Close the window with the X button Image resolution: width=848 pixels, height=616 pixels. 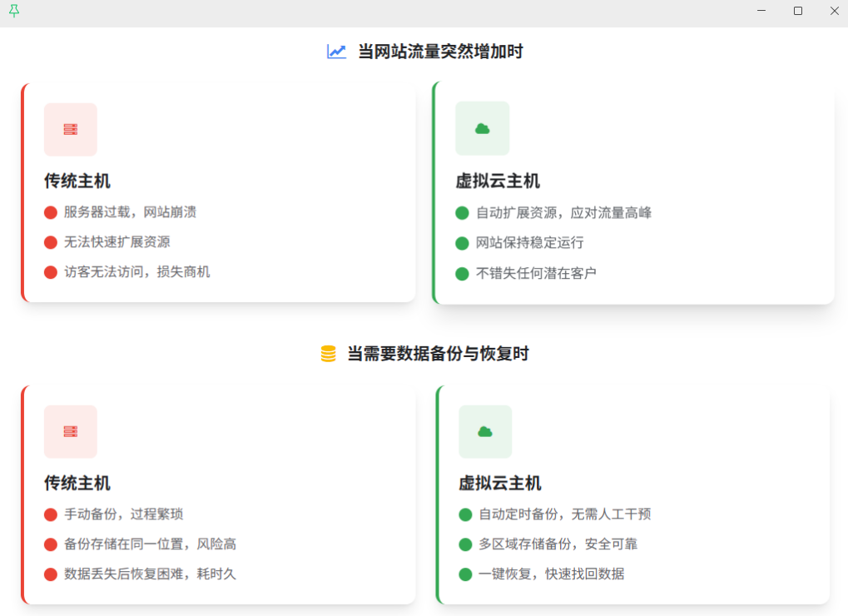(834, 11)
